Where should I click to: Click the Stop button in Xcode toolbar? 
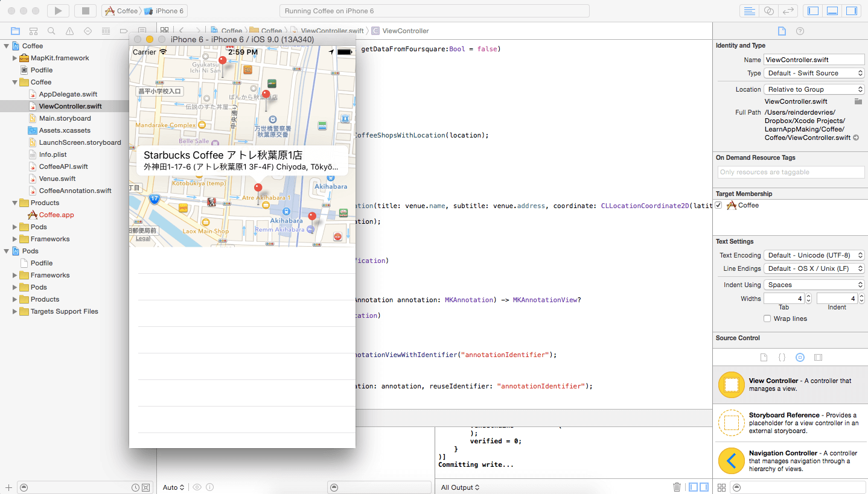click(x=85, y=11)
